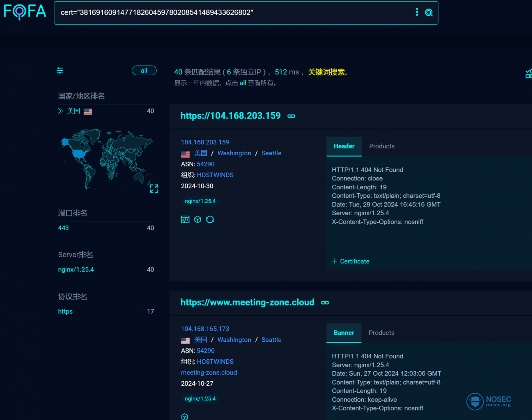532x420 pixels.
Task: Expand the world map to fullscreen
Action: click(x=154, y=188)
